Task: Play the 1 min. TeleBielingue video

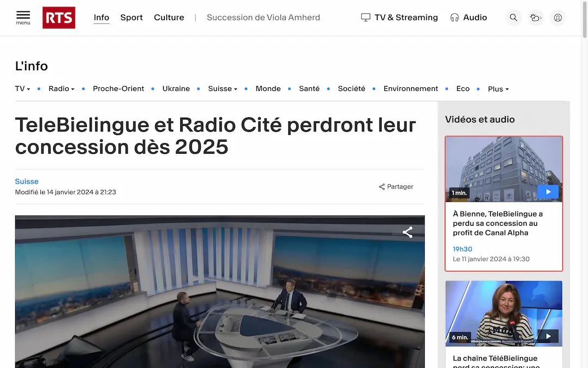Action: coord(548,192)
